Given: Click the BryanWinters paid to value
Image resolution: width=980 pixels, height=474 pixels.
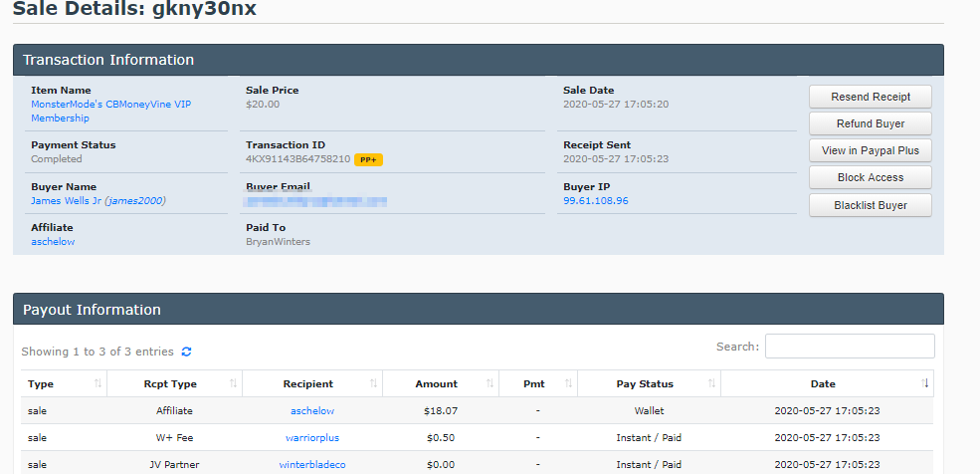Looking at the screenshot, I should (279, 241).
